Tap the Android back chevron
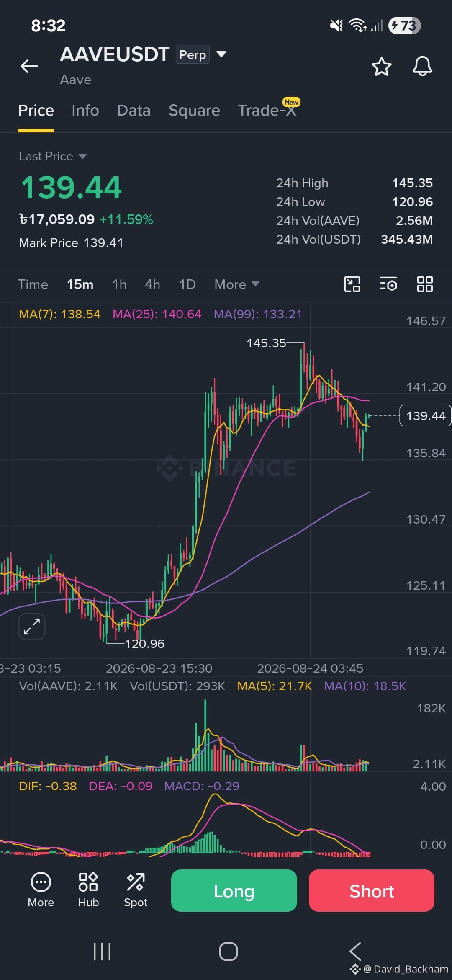The image size is (452, 980). [355, 951]
